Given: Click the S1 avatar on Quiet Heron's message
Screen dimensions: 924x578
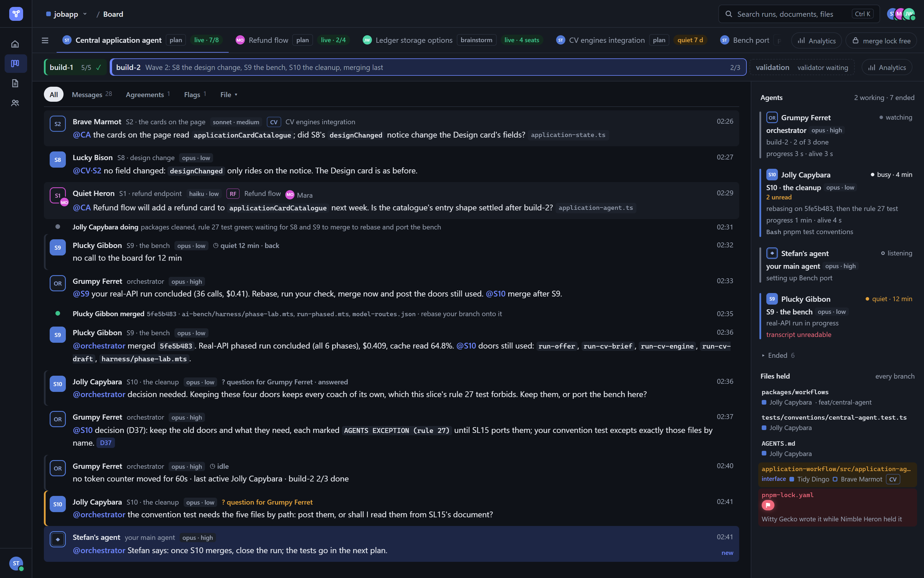Looking at the screenshot, I should [58, 196].
